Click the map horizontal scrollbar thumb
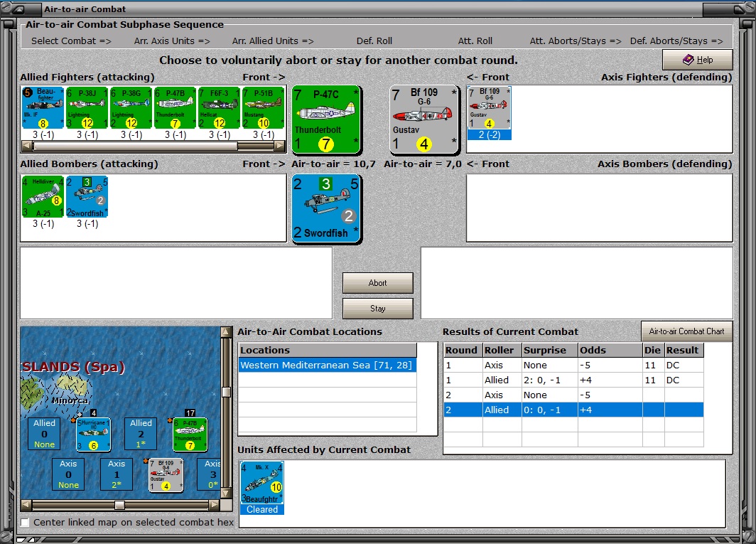756x544 pixels. coord(119,505)
